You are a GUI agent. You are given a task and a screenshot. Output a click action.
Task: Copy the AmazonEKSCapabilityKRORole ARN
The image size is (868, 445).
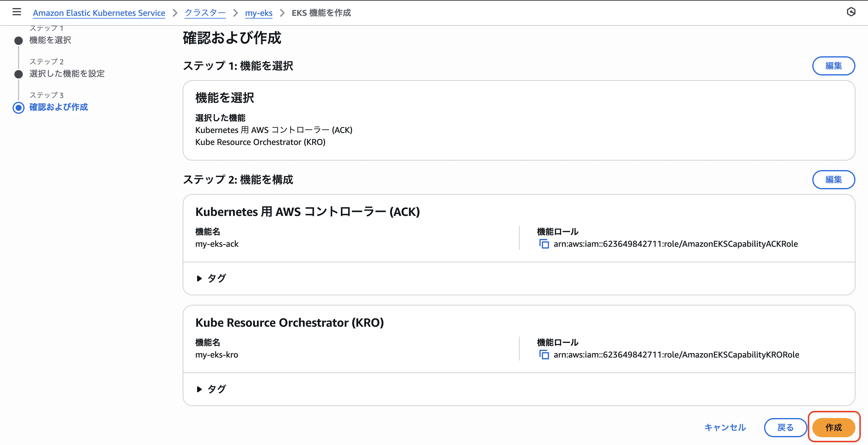[x=545, y=354]
